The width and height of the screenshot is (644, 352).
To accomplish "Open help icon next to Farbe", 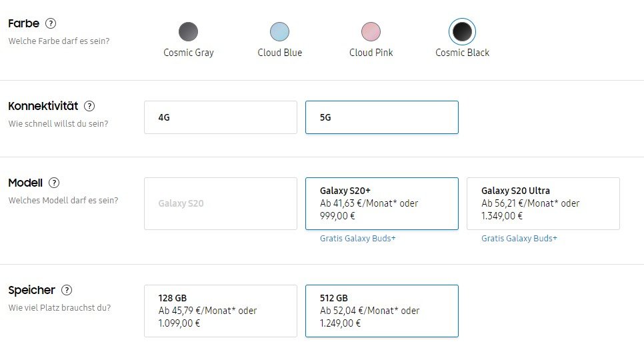I will click(51, 23).
